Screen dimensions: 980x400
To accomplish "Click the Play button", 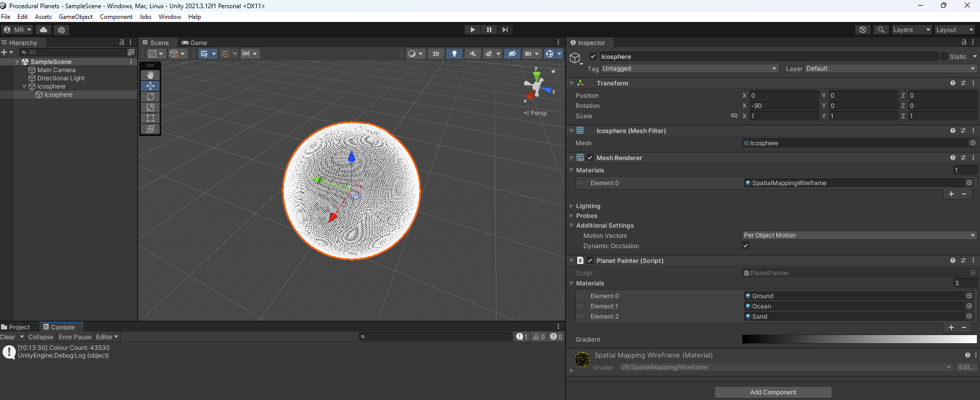I will click(472, 30).
